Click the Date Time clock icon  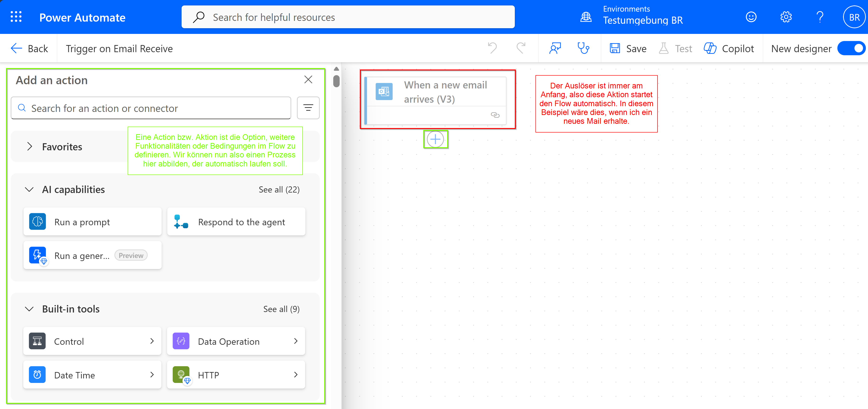[38, 375]
